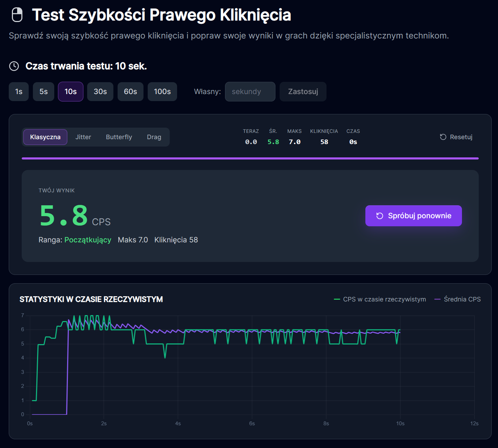
Task: Click the Własny: label
Action: 208,92
